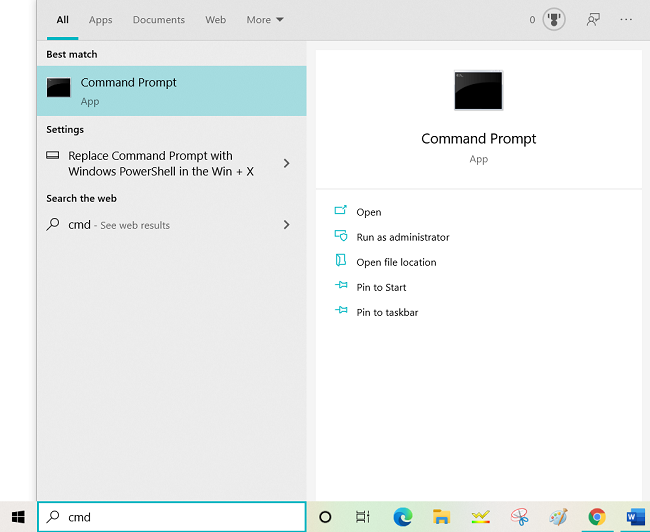Open File Explorer from the taskbar
This screenshot has width=650, height=532.
[x=441, y=517]
